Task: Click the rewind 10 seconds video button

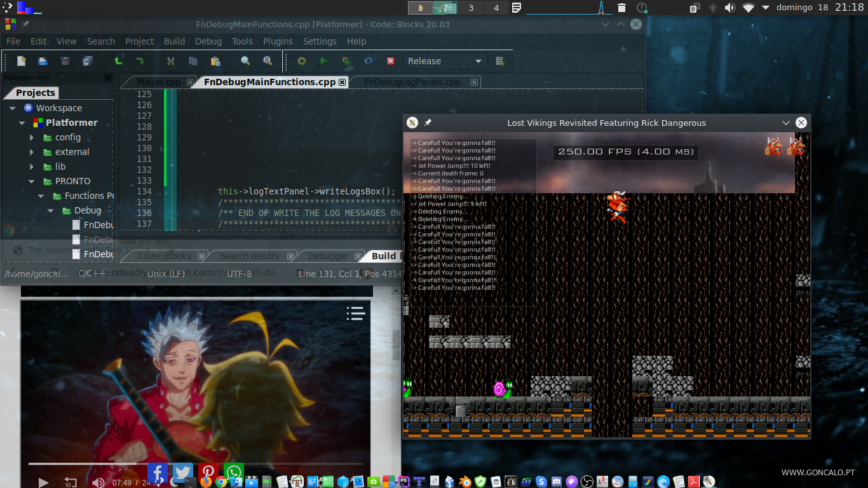Action: pos(70,482)
